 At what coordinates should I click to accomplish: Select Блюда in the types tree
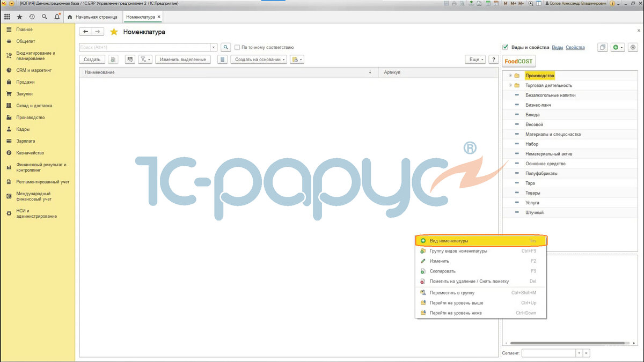click(532, 115)
